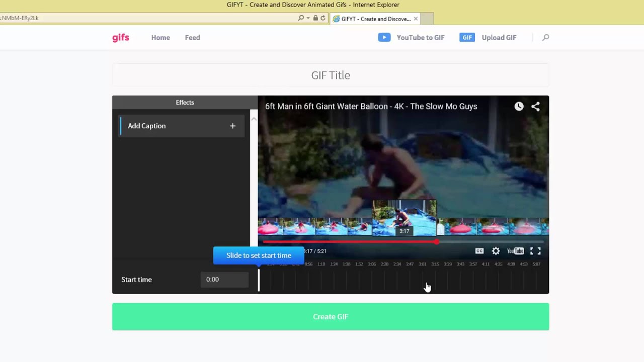The image size is (644, 362).
Task: Open YouTube to GIF link
Action: 420,38
